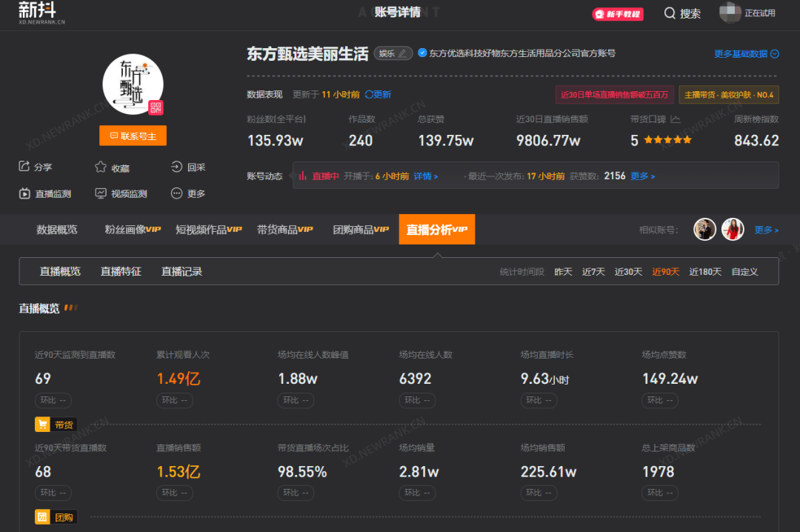Click the 联系号主 contact button

coord(133,136)
